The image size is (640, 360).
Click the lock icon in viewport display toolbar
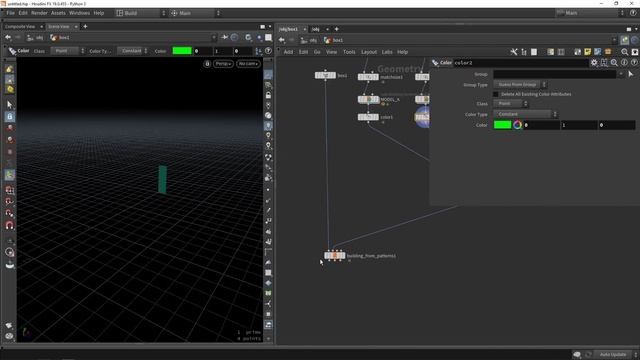(x=268, y=95)
